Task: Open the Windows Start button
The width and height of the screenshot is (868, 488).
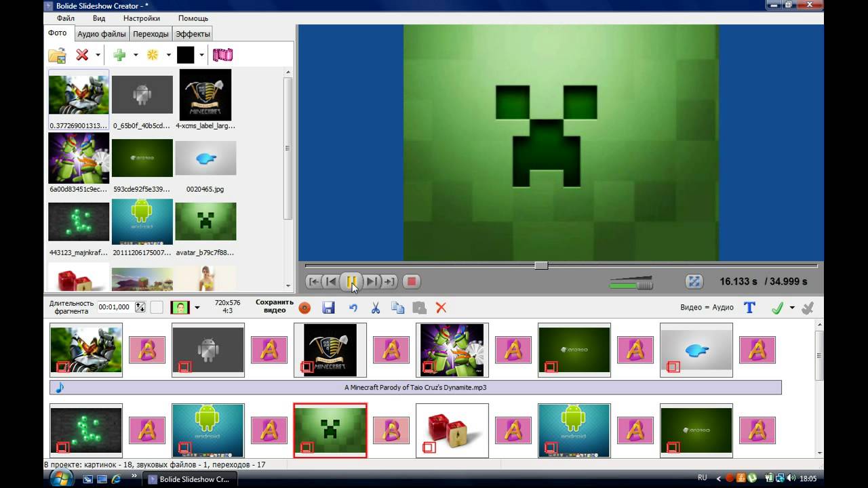Action: (x=62, y=477)
